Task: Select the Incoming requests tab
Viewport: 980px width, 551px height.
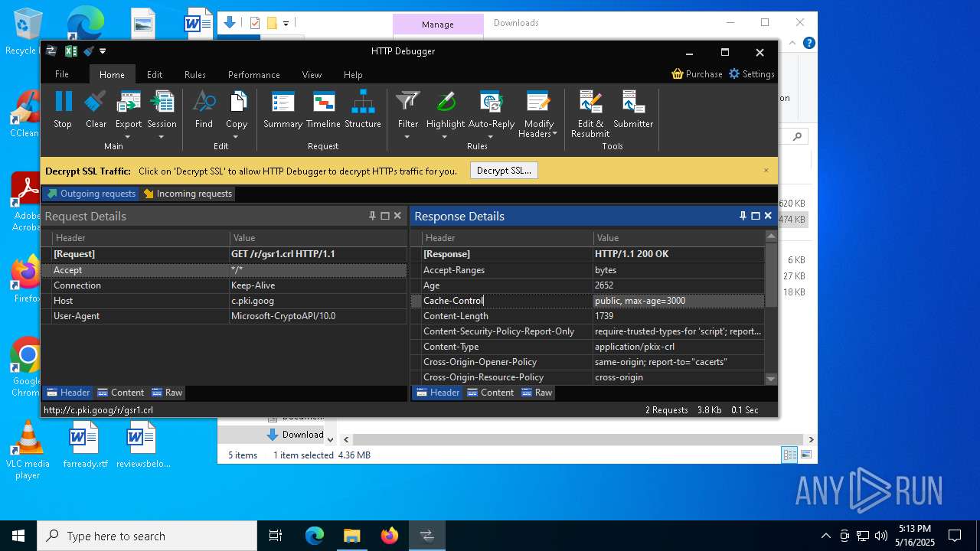Action: coord(188,194)
